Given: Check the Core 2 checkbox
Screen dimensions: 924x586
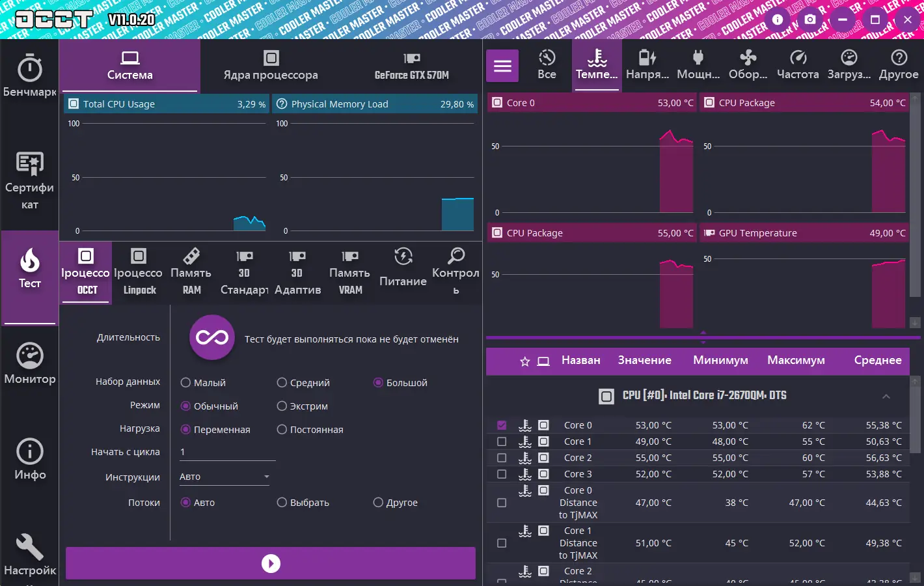Looking at the screenshot, I should [x=502, y=458].
